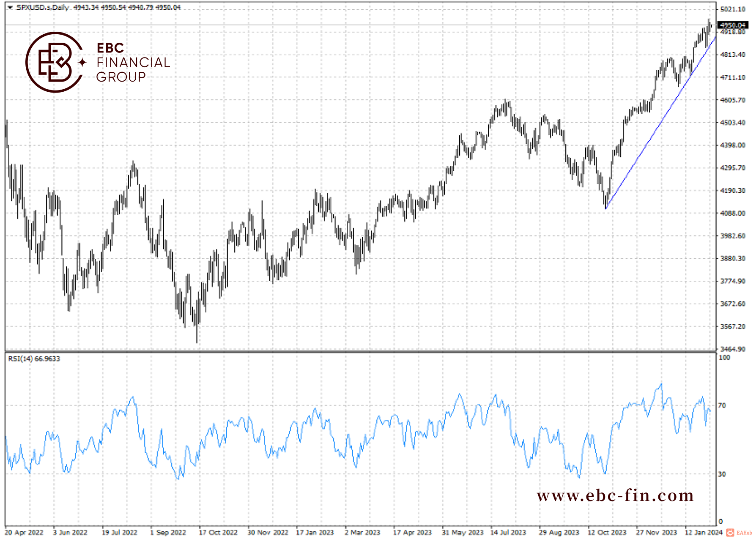Click the RSI 30 level label
The width and height of the screenshot is (756, 539).
(722, 474)
